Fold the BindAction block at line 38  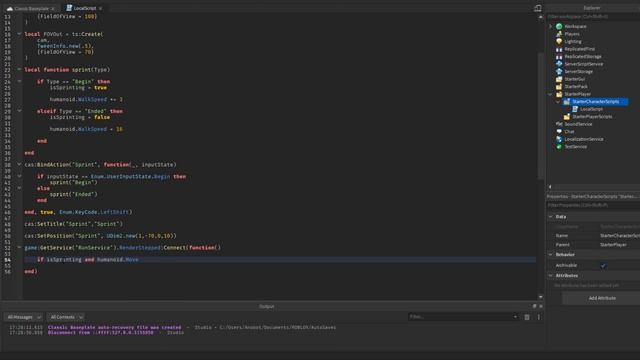[19, 164]
